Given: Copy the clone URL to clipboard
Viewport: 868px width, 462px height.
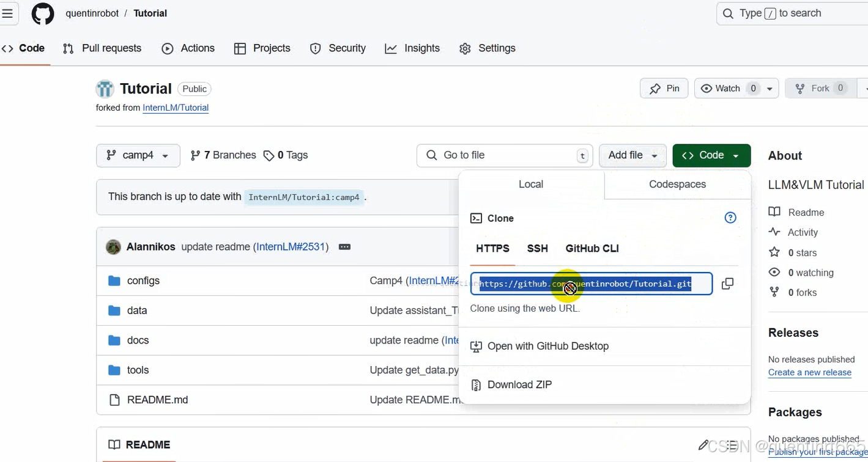Looking at the screenshot, I should coord(727,284).
